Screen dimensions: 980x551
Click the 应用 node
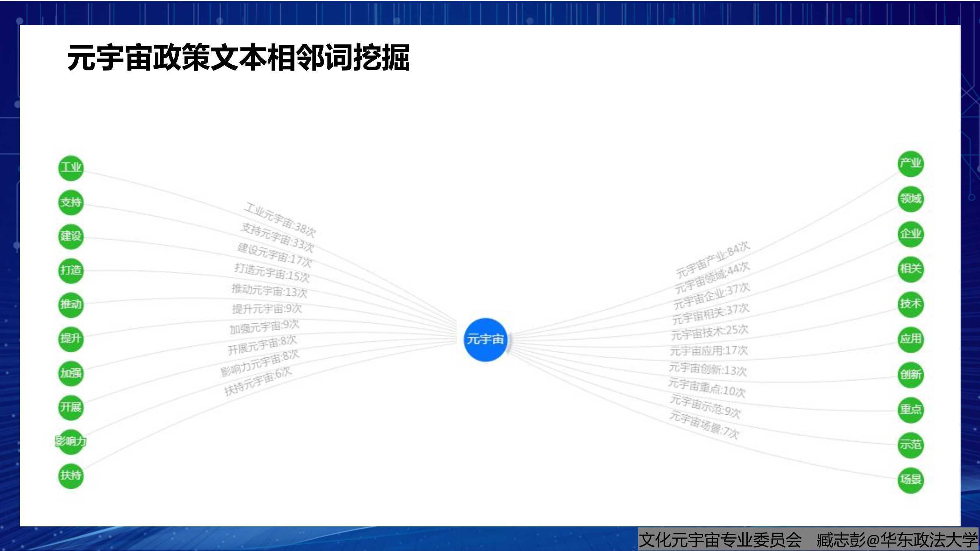point(911,339)
